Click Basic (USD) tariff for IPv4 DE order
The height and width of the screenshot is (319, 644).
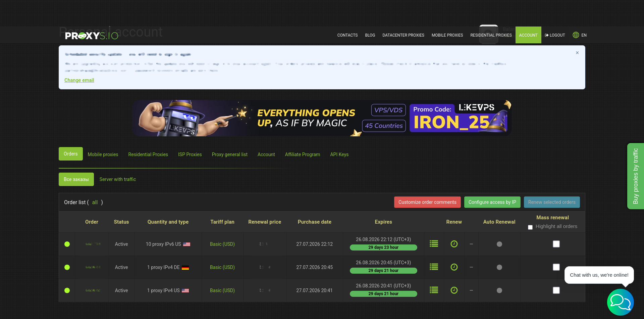[222, 267]
